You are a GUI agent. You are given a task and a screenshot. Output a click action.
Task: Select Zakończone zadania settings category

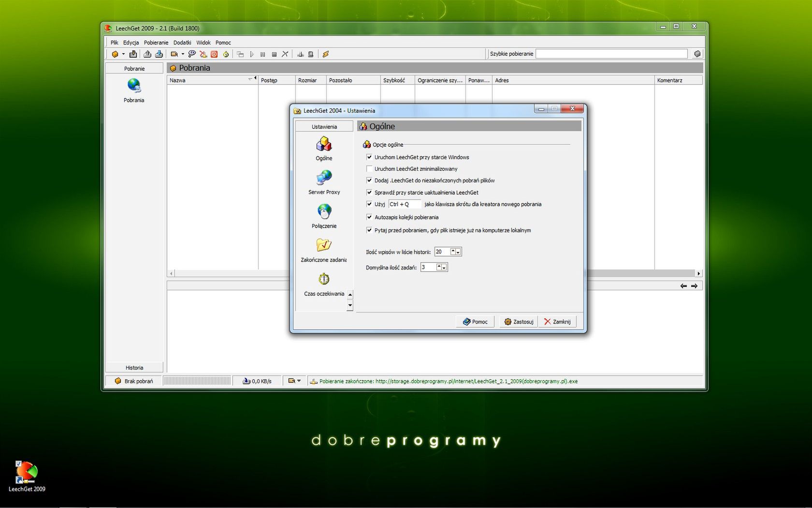pyautogui.click(x=324, y=250)
